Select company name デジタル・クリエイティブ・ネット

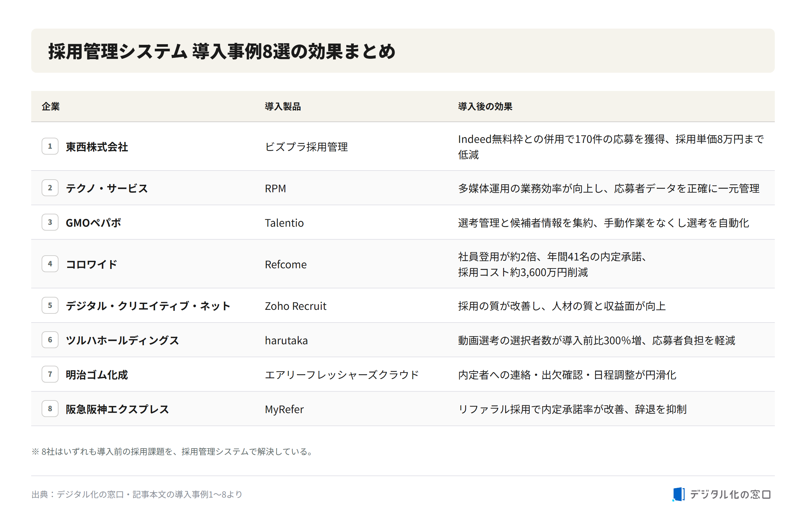149,306
